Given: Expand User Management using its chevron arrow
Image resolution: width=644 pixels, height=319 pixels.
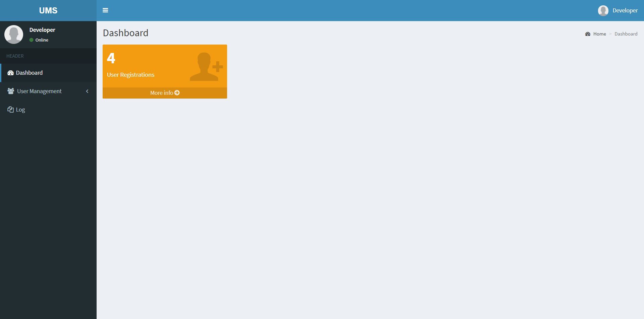Looking at the screenshot, I should (87, 91).
